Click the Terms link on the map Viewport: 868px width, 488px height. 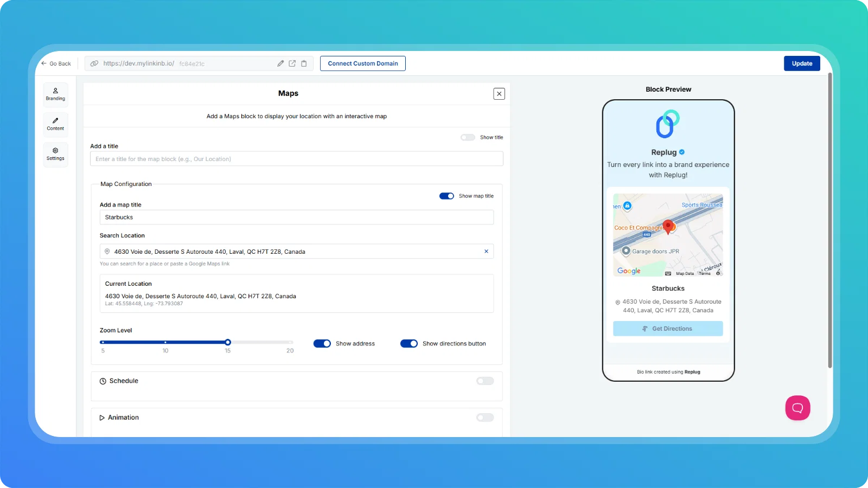tap(705, 274)
